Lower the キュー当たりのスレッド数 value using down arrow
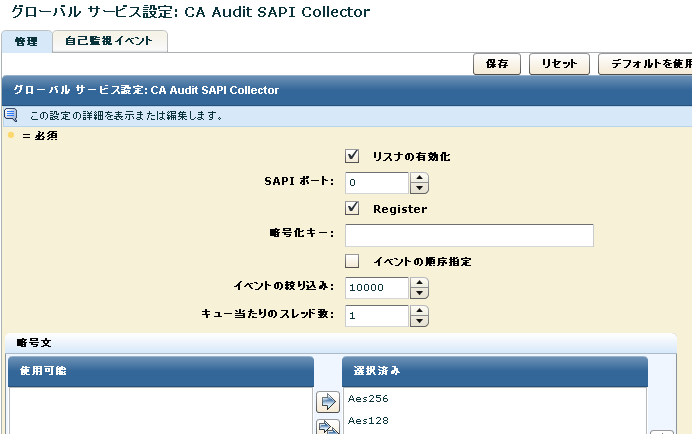Image resolution: width=692 pixels, height=434 pixels. click(x=420, y=321)
